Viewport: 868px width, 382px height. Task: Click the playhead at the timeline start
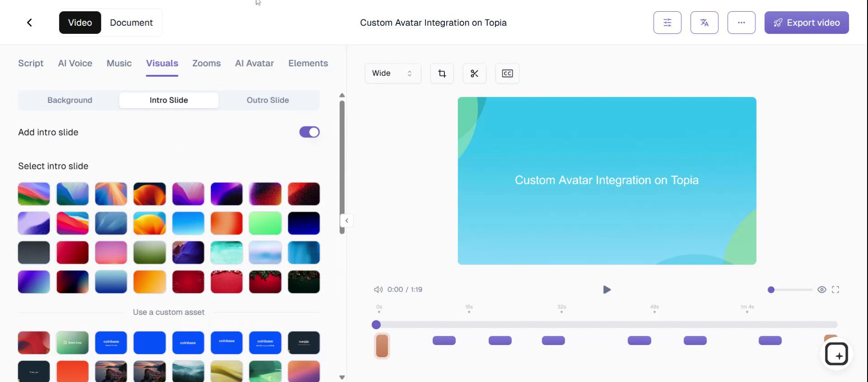(376, 325)
